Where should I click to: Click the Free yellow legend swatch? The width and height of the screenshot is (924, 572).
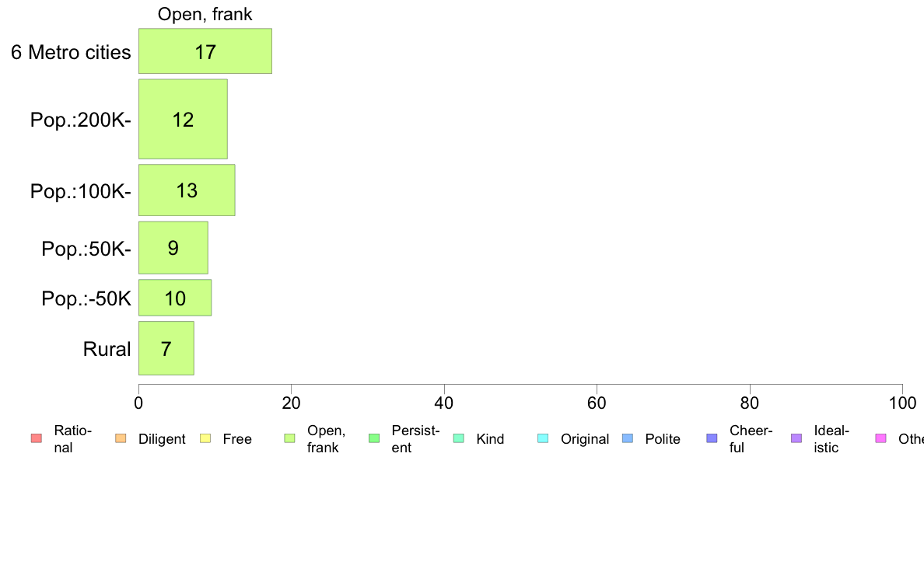pyautogui.click(x=205, y=438)
